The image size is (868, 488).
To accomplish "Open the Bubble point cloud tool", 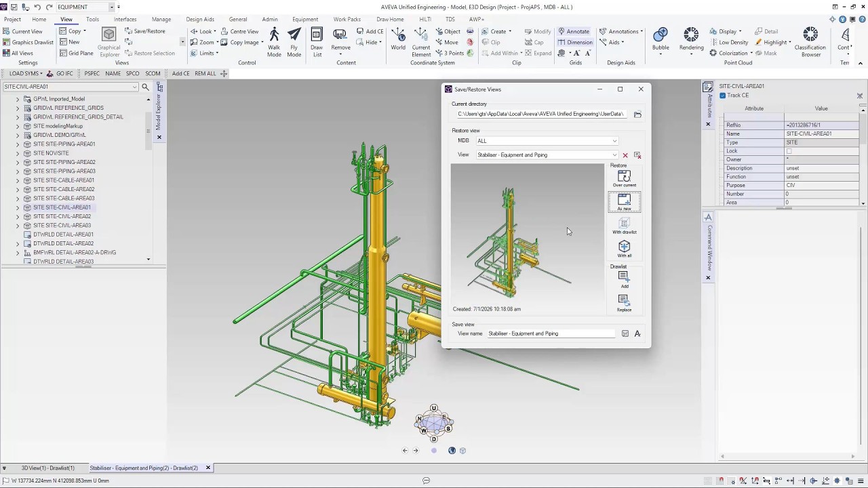I will [660, 39].
